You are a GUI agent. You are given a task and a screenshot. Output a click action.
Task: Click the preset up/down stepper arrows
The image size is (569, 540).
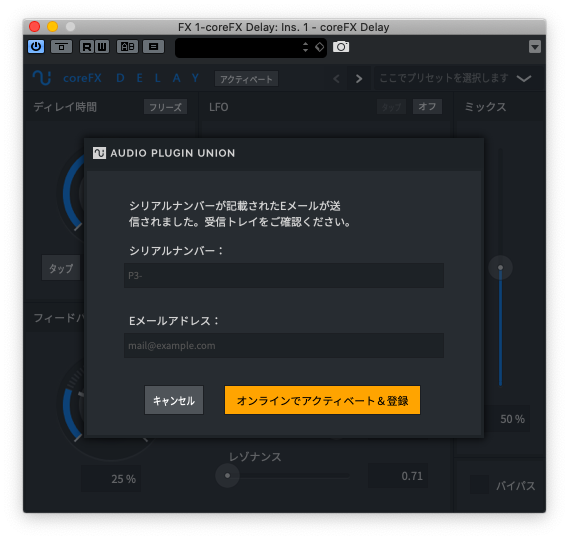(305, 47)
